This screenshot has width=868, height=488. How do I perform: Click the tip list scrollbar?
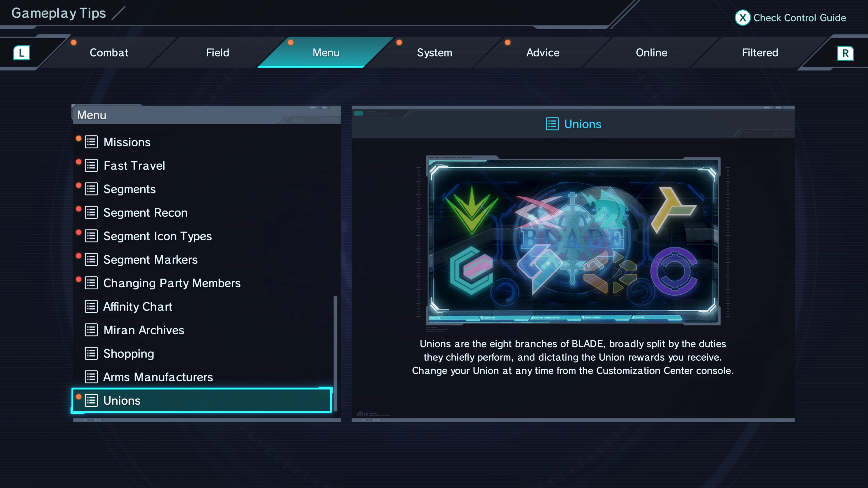tap(335, 354)
